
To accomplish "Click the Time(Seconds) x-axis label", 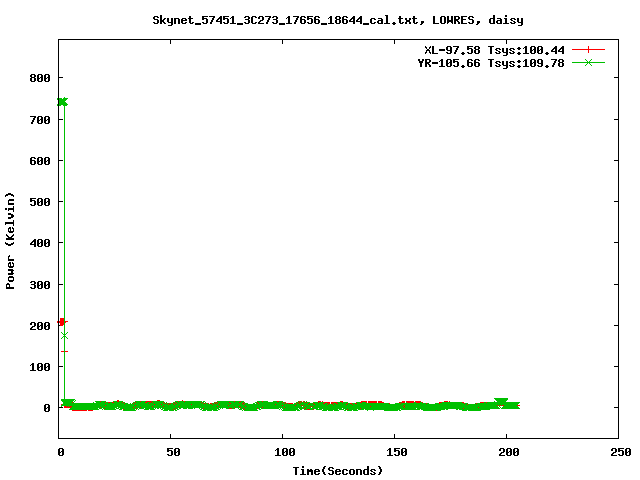I will pyautogui.click(x=338, y=471).
